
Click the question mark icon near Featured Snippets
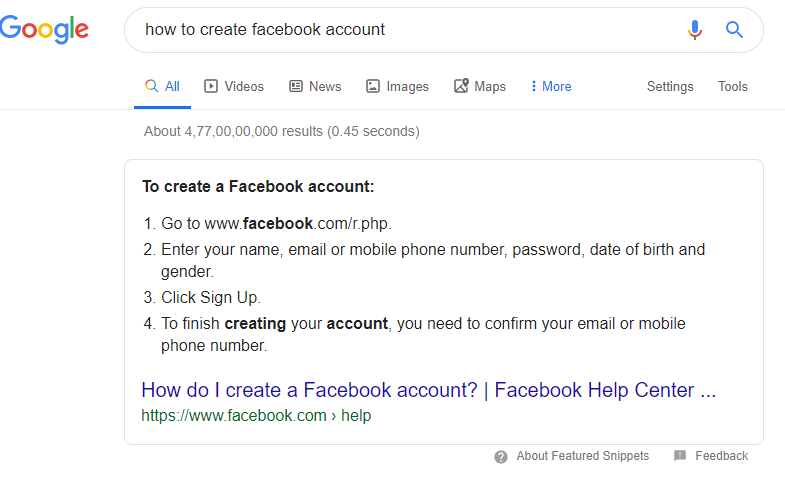pos(501,457)
